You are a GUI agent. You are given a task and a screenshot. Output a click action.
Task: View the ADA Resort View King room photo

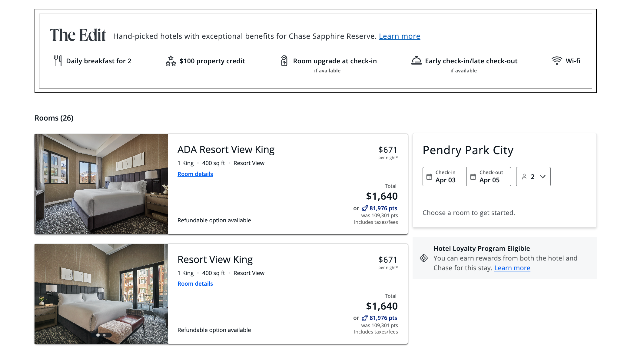[101, 184]
